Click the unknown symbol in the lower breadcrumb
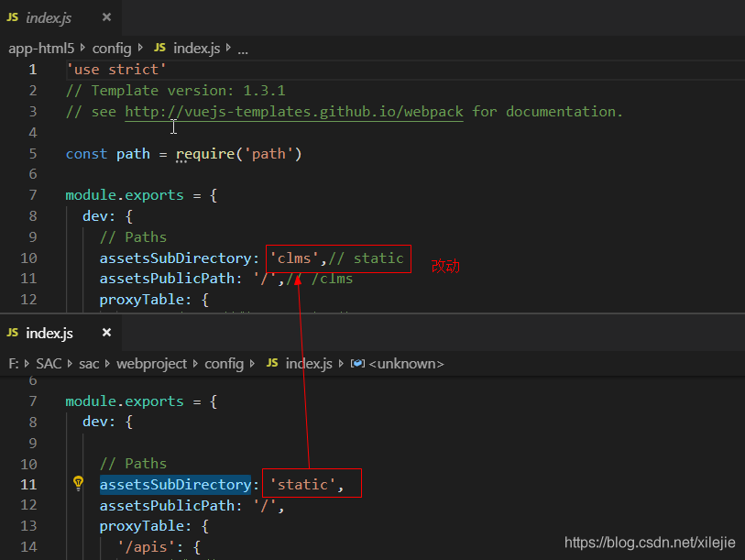 [x=406, y=364]
